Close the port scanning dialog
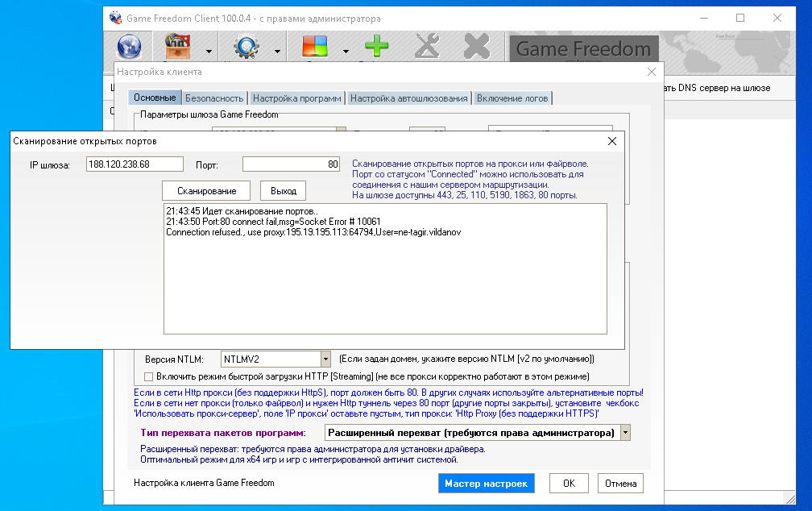Image resolution: width=812 pixels, height=511 pixels. 611,141
